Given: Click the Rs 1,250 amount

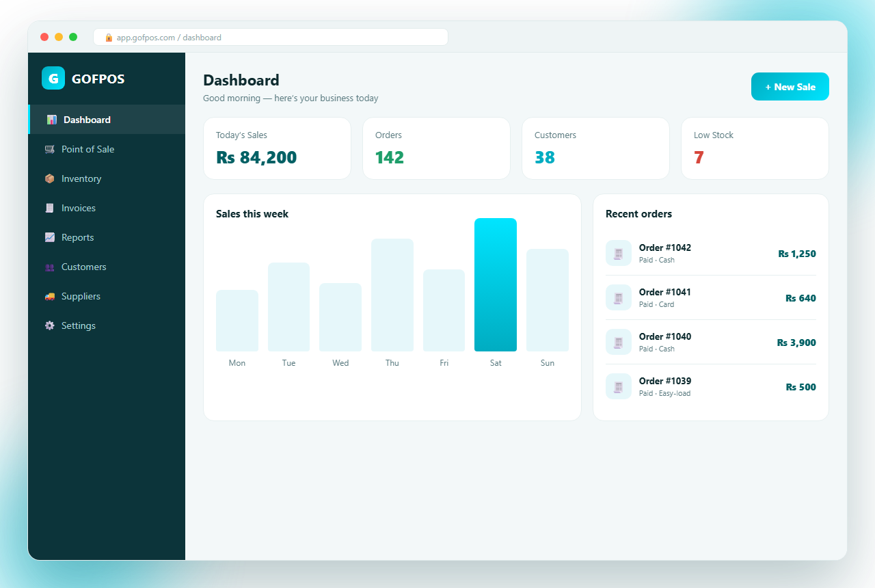Looking at the screenshot, I should tap(797, 254).
